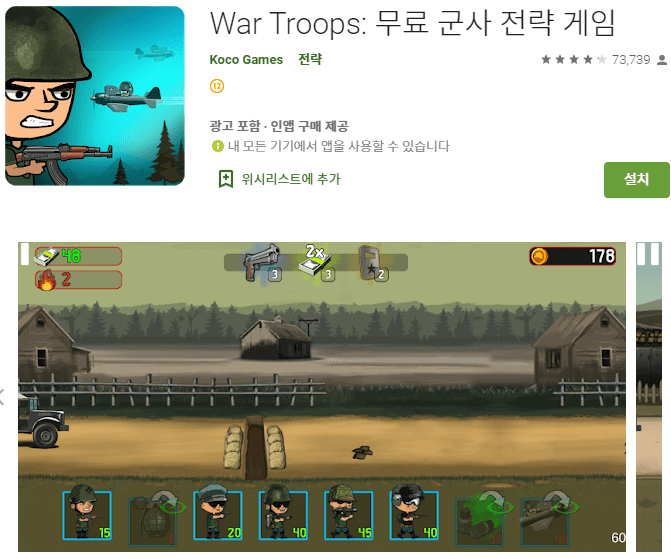Click the 73,739 reviews count

pos(631,59)
